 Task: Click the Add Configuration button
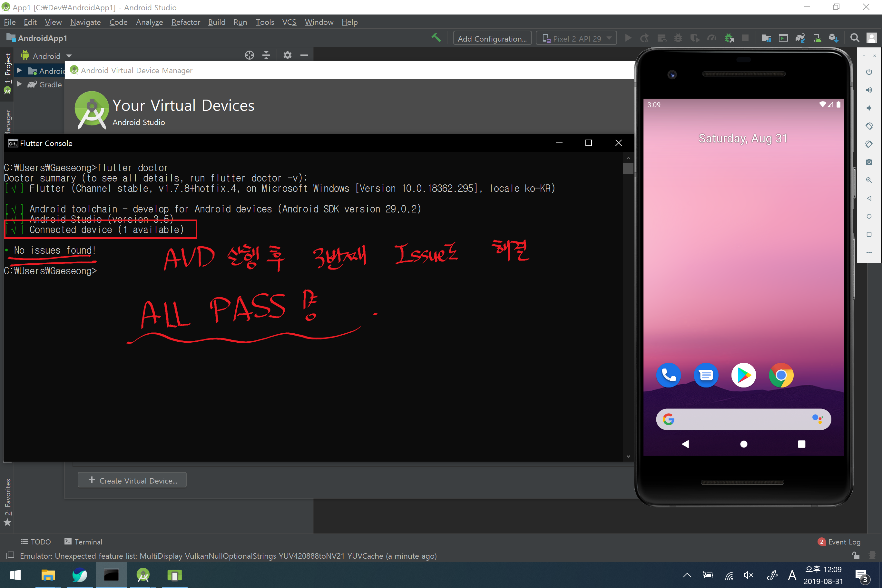click(x=492, y=38)
